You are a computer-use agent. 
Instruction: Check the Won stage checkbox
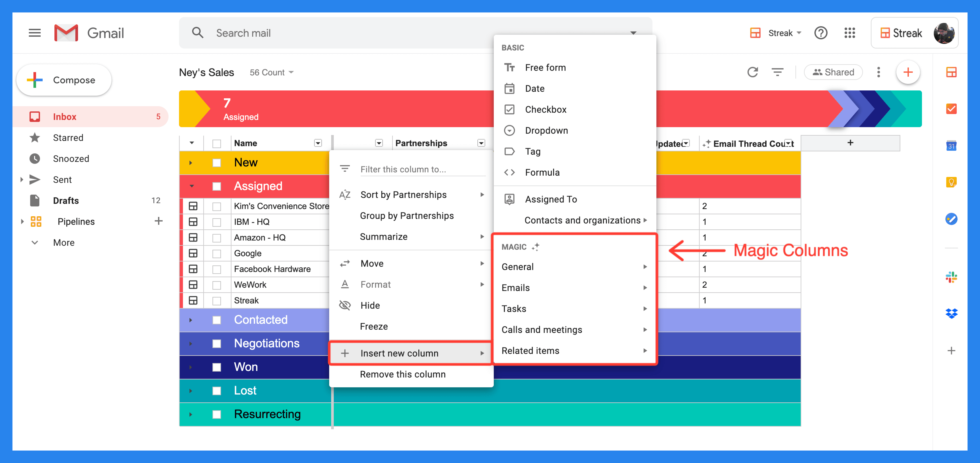click(x=216, y=367)
